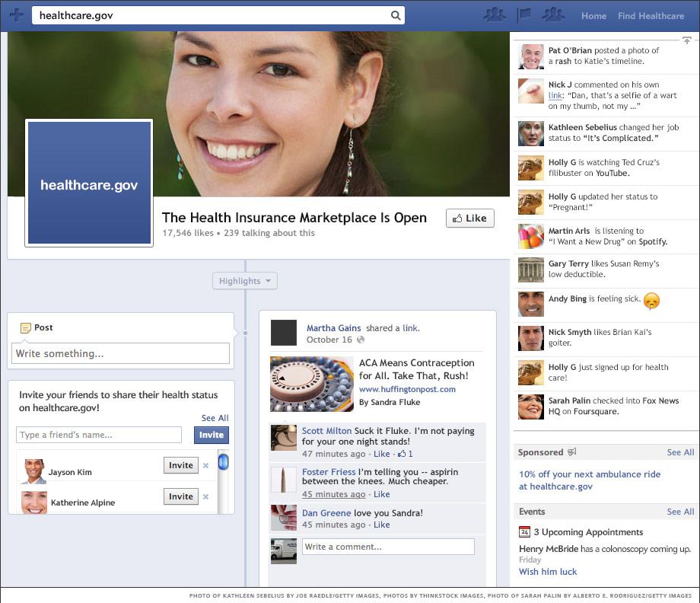The image size is (700, 603).
Task: Click the 17,546 likes count
Action: [x=187, y=233]
